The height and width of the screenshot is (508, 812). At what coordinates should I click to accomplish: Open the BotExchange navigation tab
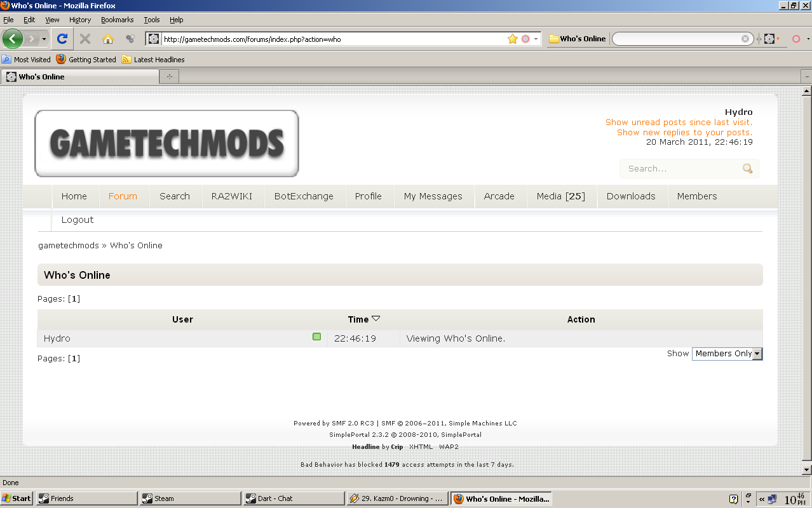point(304,196)
